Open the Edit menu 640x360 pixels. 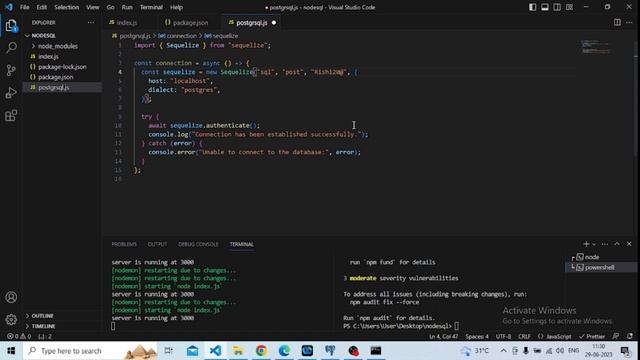[x=42, y=7]
